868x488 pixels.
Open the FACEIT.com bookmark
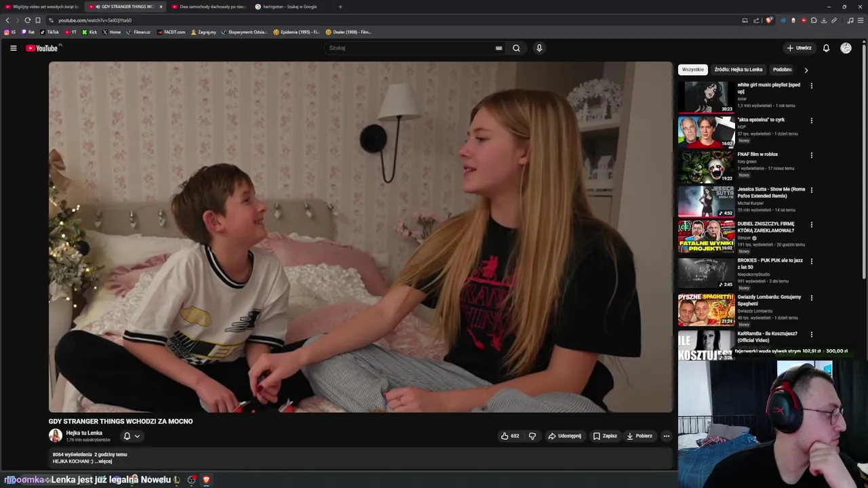click(x=171, y=32)
